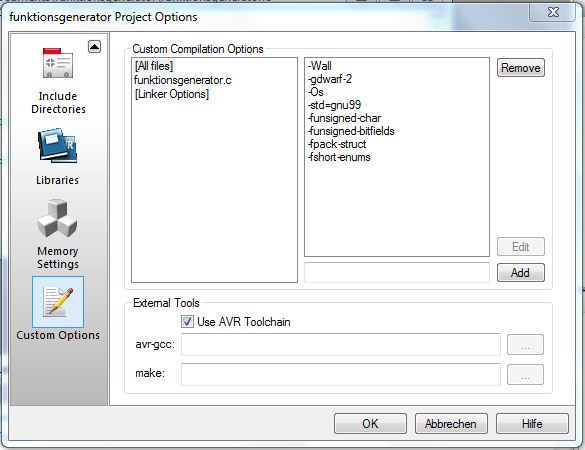
Task: Select the -gdwarf-2 compilation option
Action: click(x=330, y=79)
